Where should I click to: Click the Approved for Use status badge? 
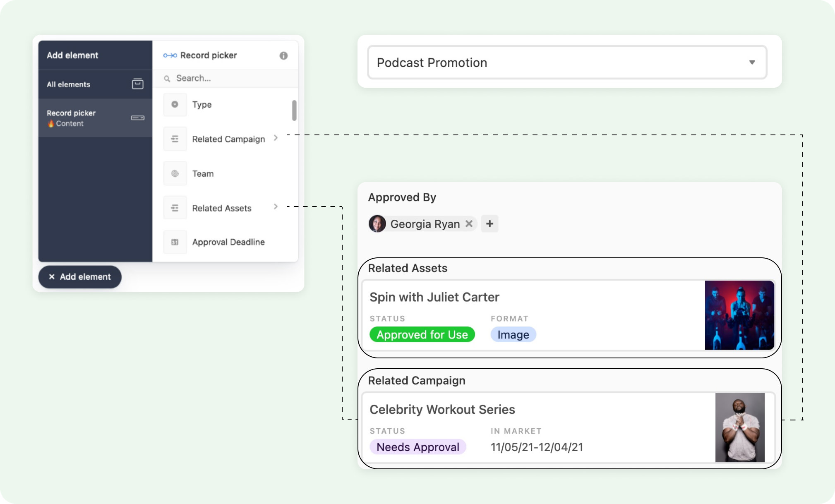(x=422, y=334)
